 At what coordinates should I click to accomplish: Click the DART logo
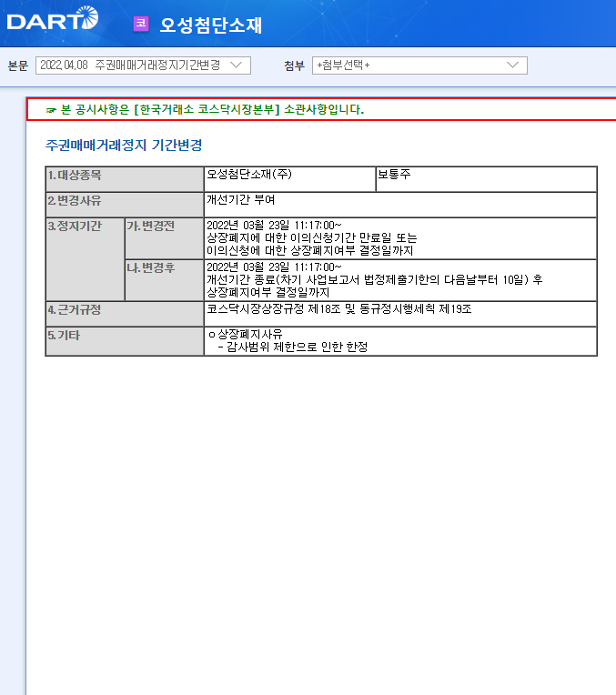53,18
